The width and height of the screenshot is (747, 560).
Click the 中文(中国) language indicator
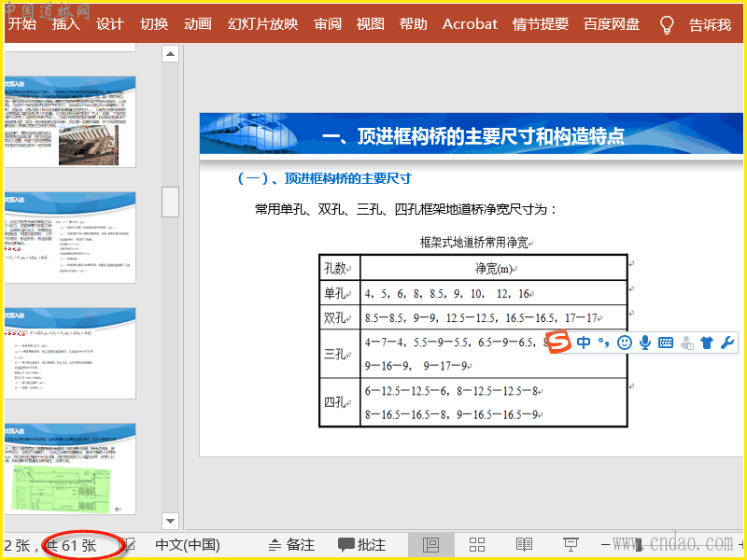pos(188,544)
